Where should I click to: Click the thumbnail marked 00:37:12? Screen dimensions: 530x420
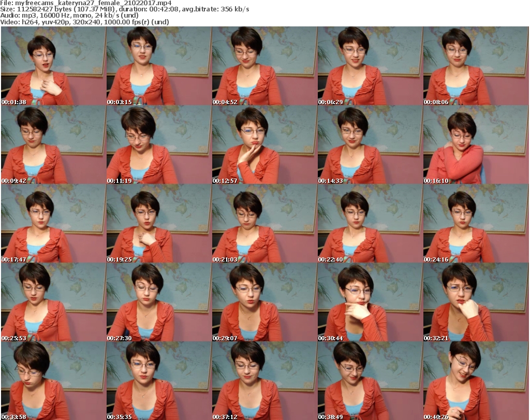click(x=264, y=381)
